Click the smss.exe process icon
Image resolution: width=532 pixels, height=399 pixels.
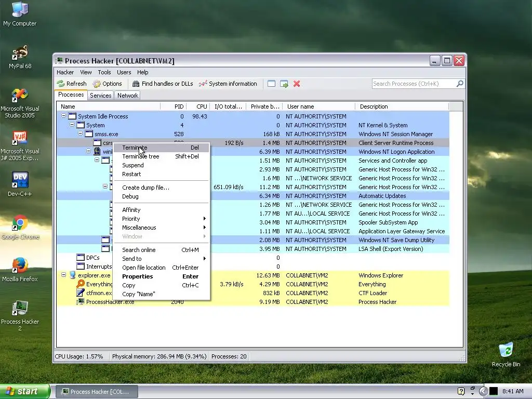point(89,134)
